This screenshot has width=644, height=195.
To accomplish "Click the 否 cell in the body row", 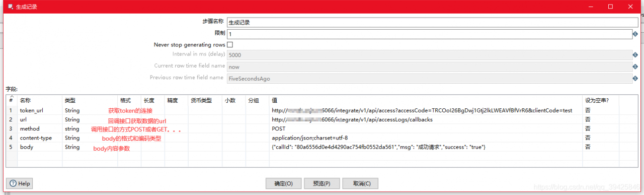I will click(601, 147).
